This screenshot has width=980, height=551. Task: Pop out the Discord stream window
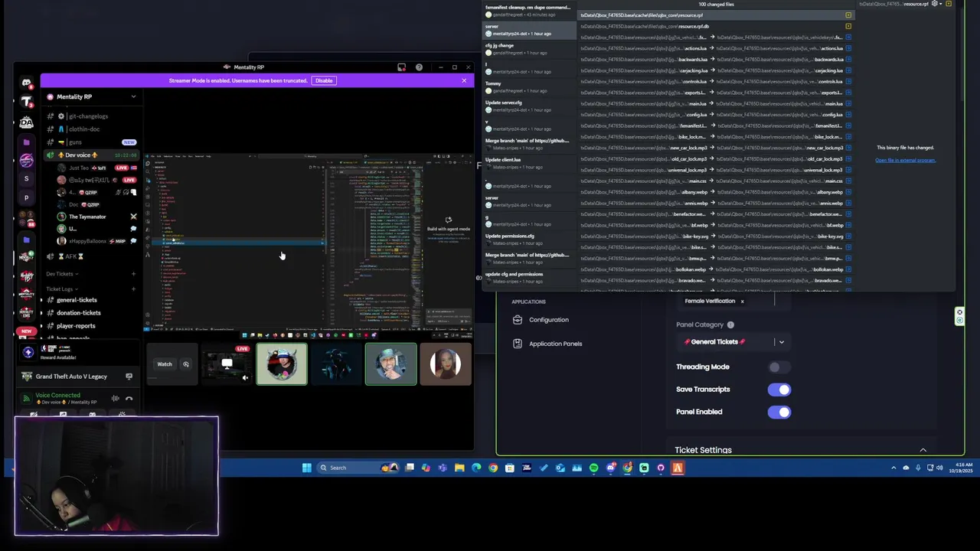401,67
